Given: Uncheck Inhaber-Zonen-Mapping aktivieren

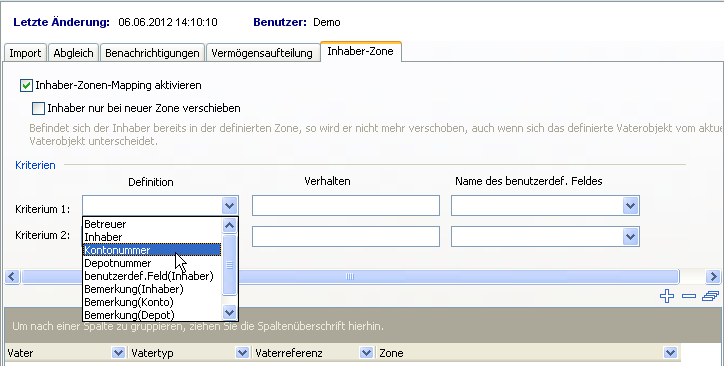Looking at the screenshot, I should click(x=26, y=85).
